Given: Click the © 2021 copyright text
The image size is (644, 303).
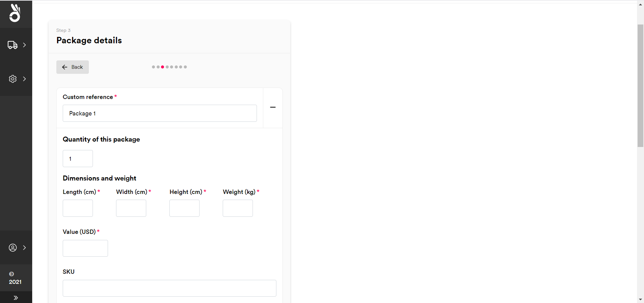Looking at the screenshot, I should point(15,278).
